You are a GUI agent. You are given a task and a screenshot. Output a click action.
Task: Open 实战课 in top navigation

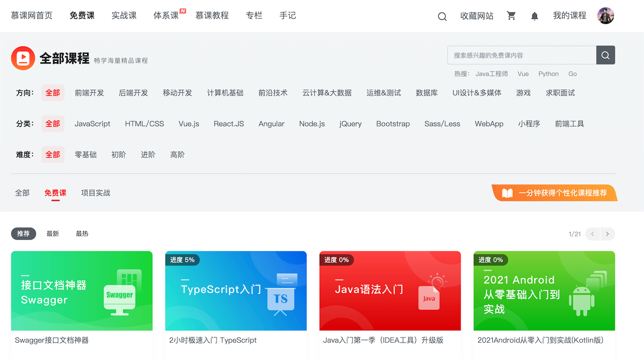coord(124,16)
